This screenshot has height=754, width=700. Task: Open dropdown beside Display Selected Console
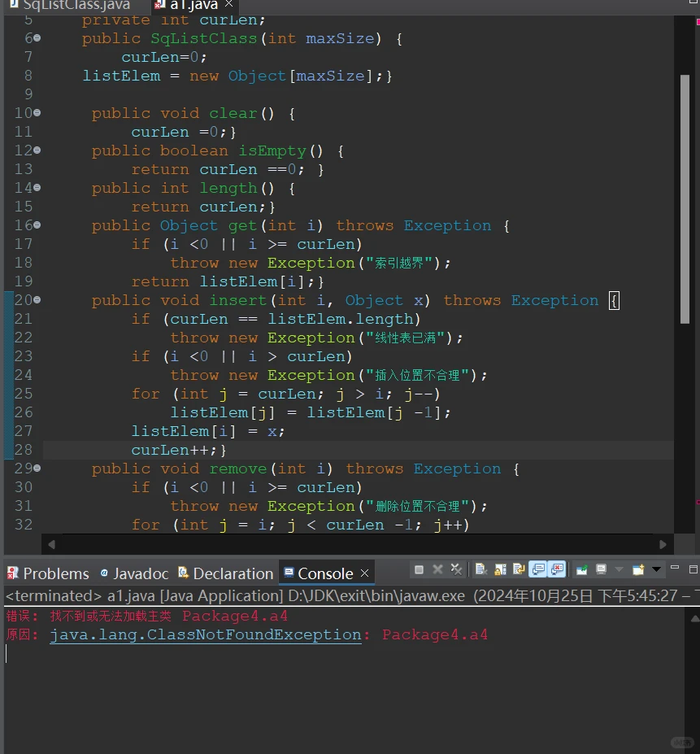point(620,570)
